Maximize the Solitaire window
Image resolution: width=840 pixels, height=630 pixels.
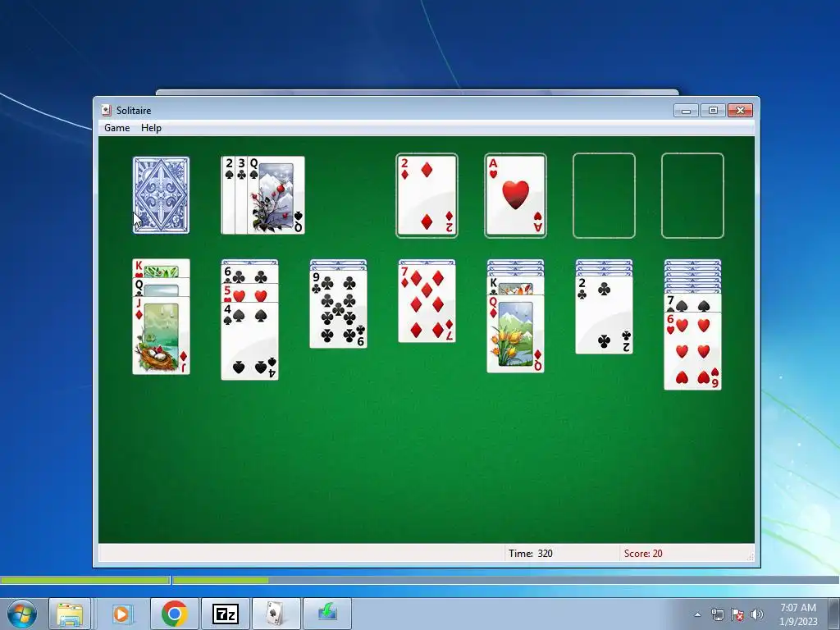(x=713, y=111)
